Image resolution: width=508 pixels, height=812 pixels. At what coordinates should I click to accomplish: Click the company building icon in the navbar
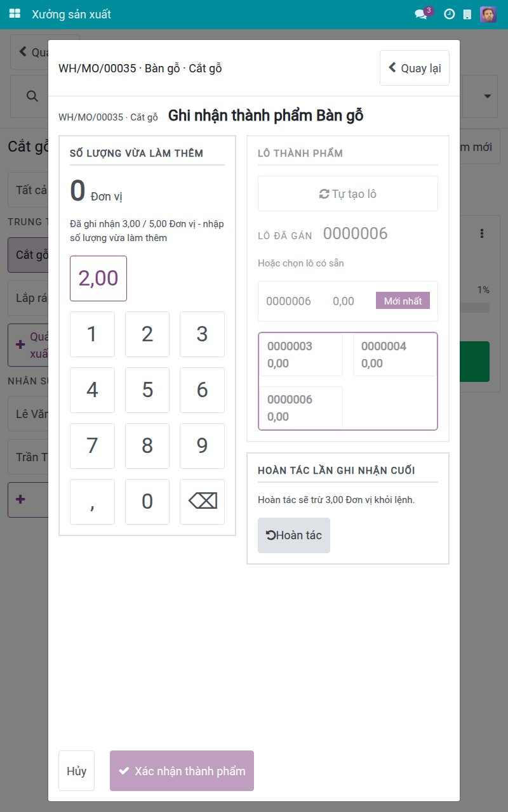coord(467,14)
